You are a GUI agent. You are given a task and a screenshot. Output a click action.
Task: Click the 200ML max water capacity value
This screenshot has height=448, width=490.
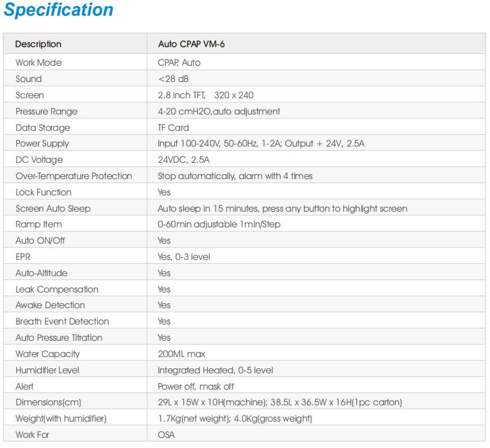pos(181,354)
